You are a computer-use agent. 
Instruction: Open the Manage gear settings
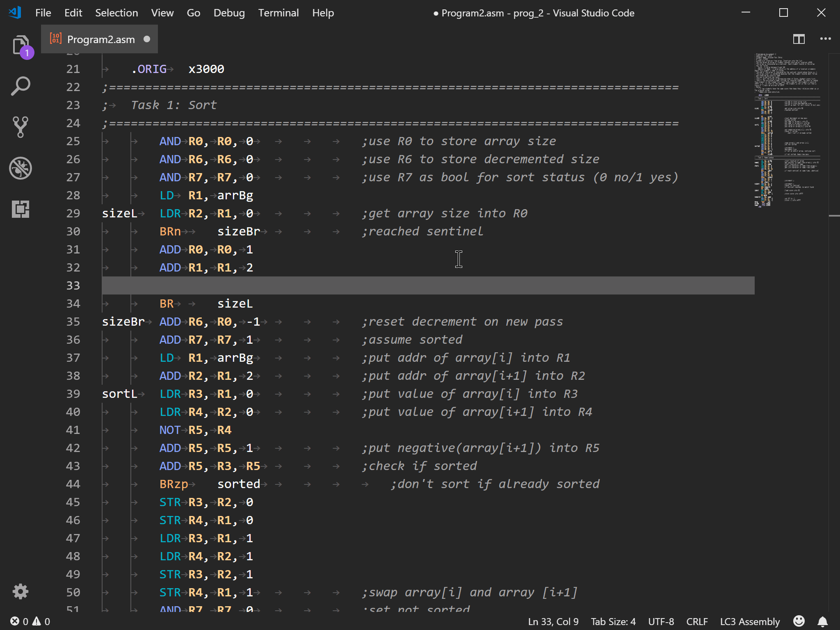coord(20,591)
